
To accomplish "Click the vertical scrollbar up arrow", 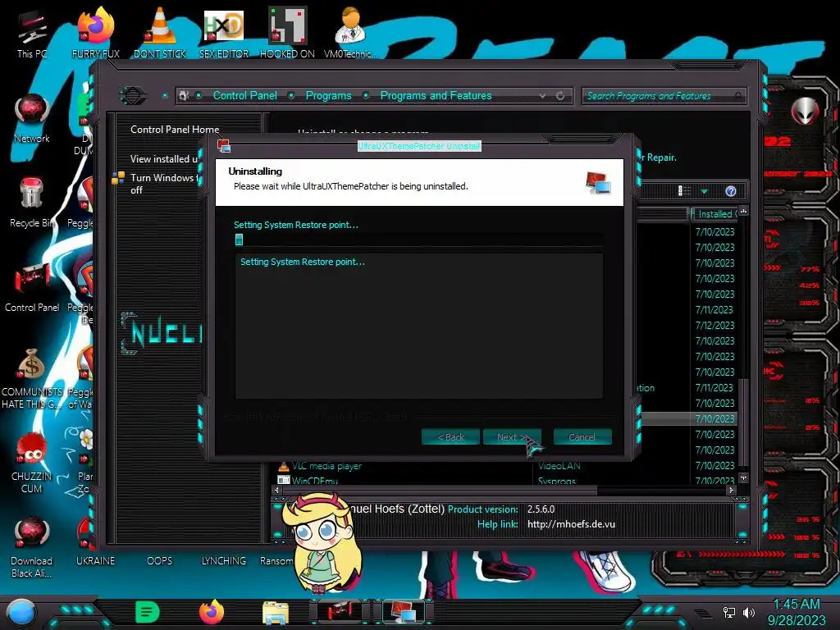I will pyautogui.click(x=743, y=212).
